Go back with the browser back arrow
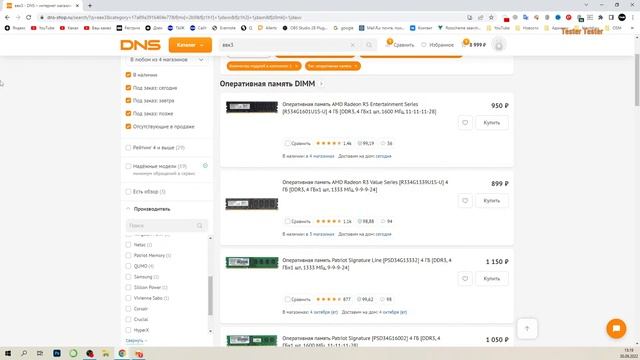640x360 pixels. 7,18
